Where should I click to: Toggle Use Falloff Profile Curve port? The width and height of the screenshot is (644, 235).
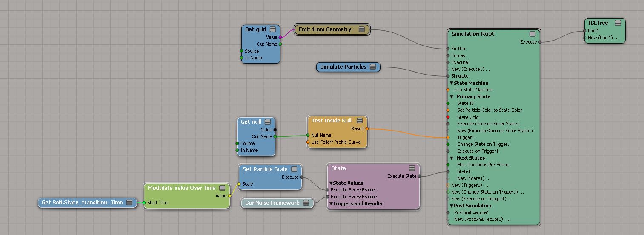point(308,142)
